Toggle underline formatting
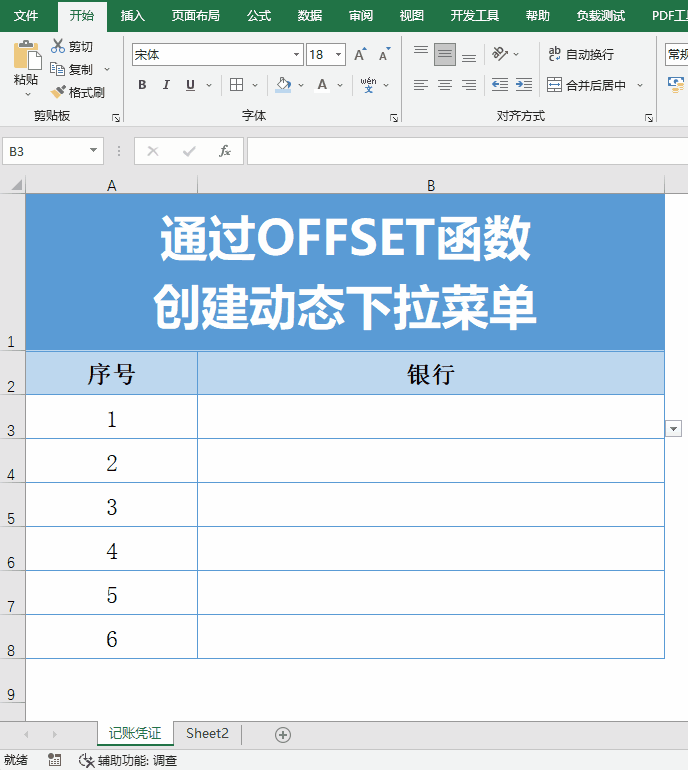The width and height of the screenshot is (688, 770). [190, 85]
